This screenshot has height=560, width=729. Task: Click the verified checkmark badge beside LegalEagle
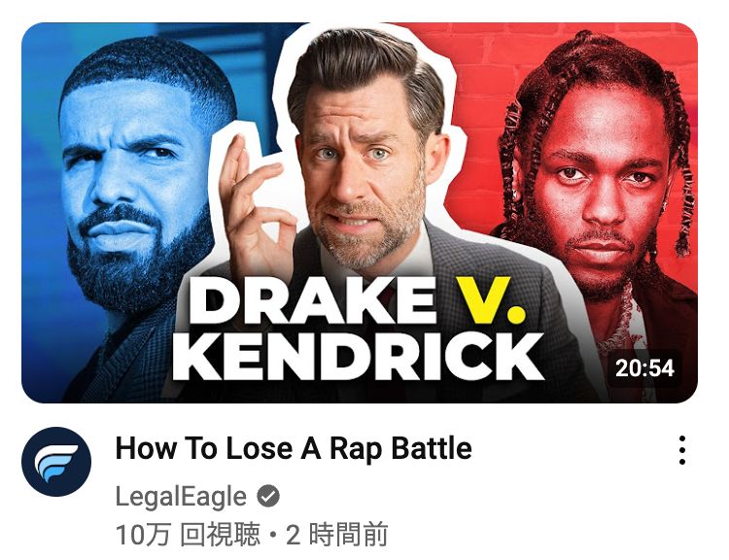(268, 496)
